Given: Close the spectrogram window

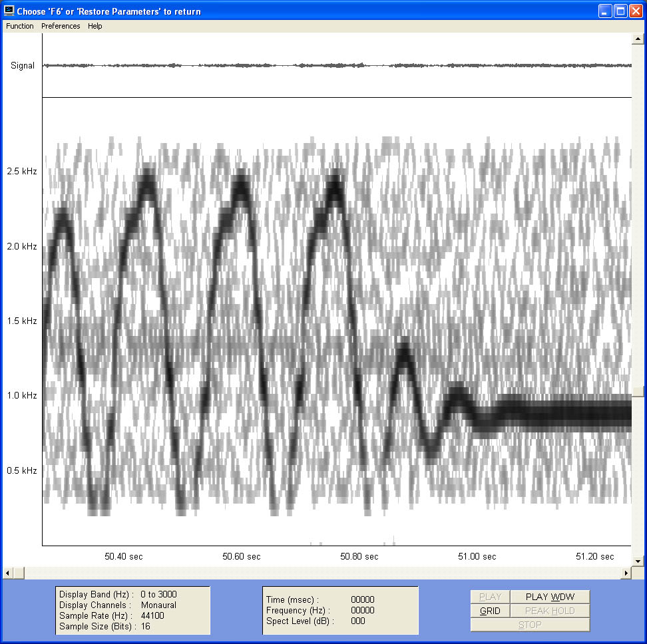Looking at the screenshot, I should pos(636,11).
